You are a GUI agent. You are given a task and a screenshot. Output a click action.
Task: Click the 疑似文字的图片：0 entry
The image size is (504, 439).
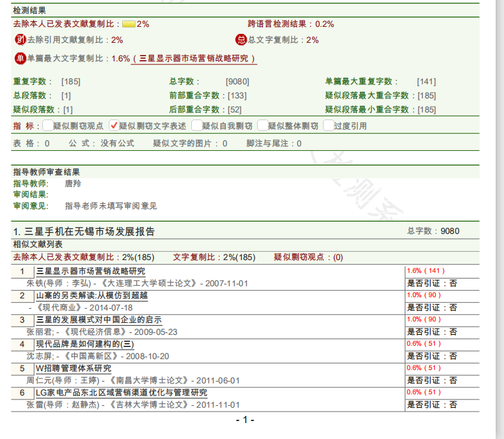tap(191, 144)
